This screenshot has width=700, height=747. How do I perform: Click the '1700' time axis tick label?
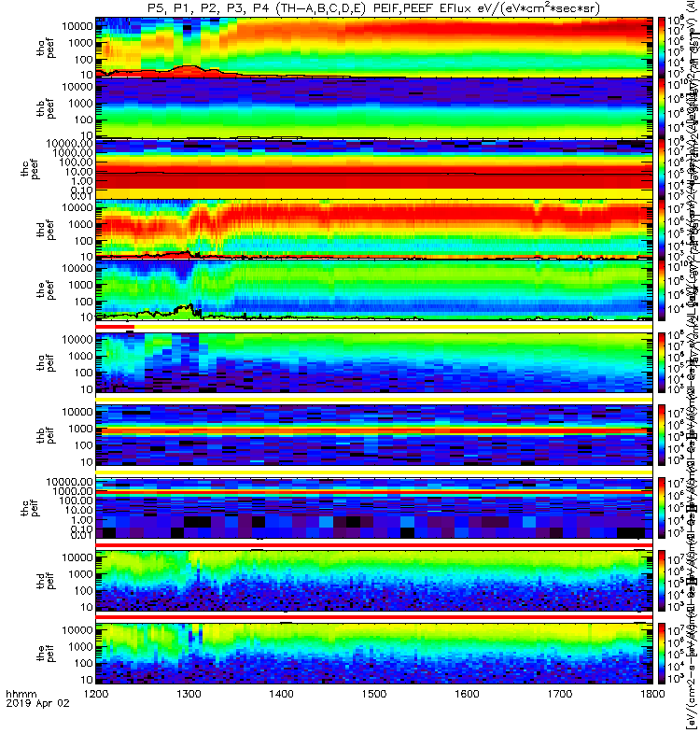[559, 694]
